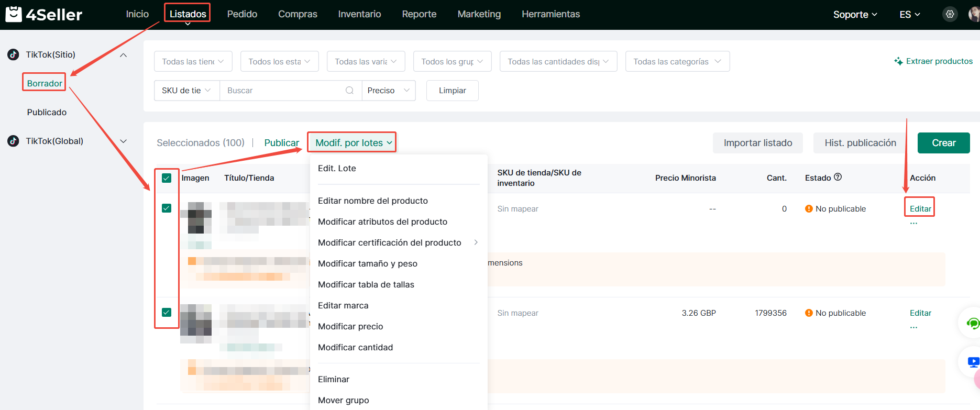
Task: Click into the Buscar search field
Action: (283, 91)
